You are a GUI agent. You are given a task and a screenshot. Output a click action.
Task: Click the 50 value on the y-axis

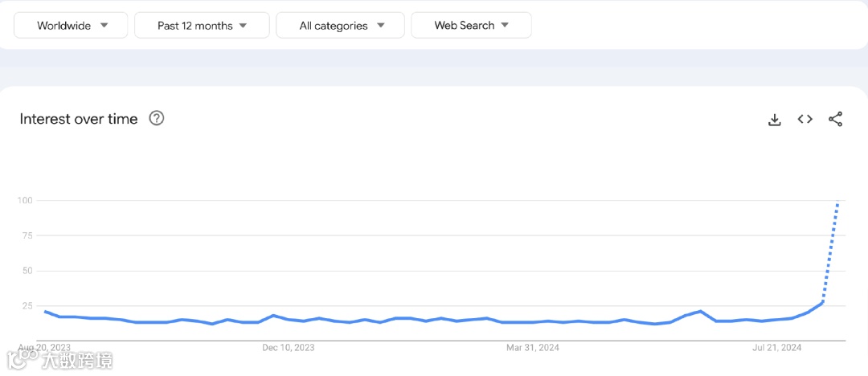point(26,271)
